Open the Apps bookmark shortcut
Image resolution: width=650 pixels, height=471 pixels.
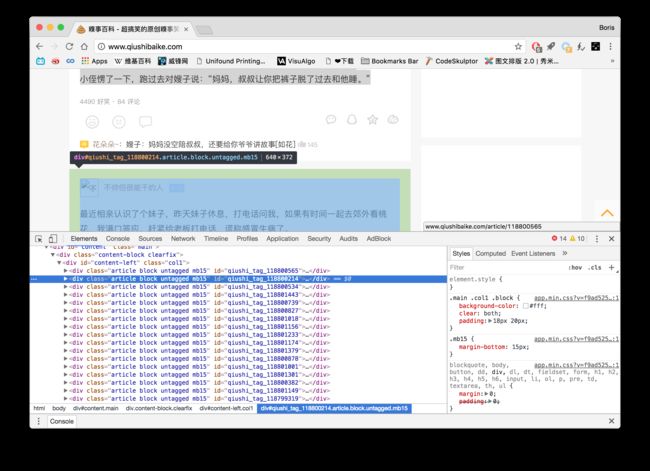click(x=95, y=61)
